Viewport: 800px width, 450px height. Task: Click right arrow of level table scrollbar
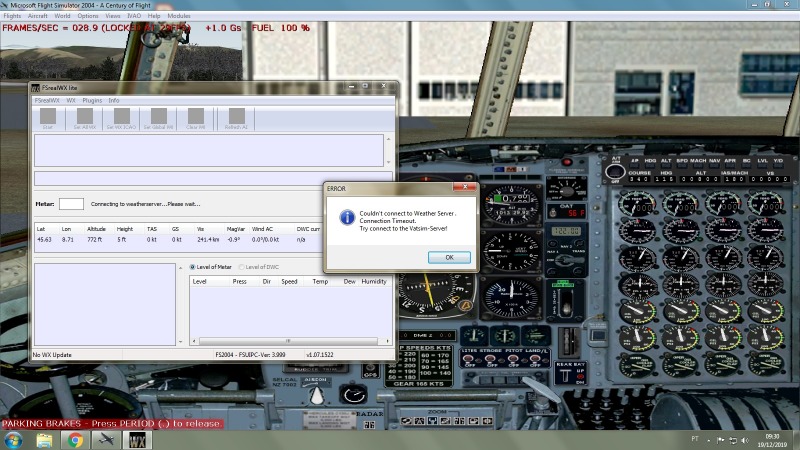[x=388, y=341]
